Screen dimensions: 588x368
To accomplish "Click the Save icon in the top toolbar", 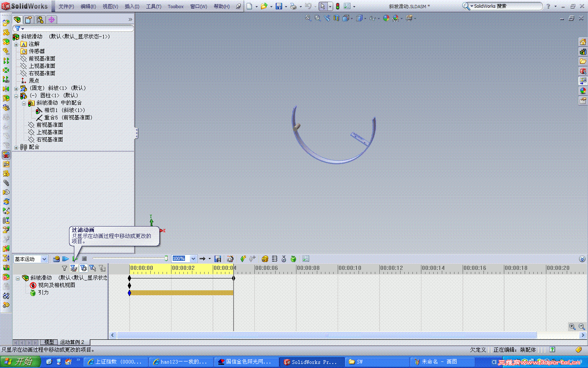I will click(279, 6).
